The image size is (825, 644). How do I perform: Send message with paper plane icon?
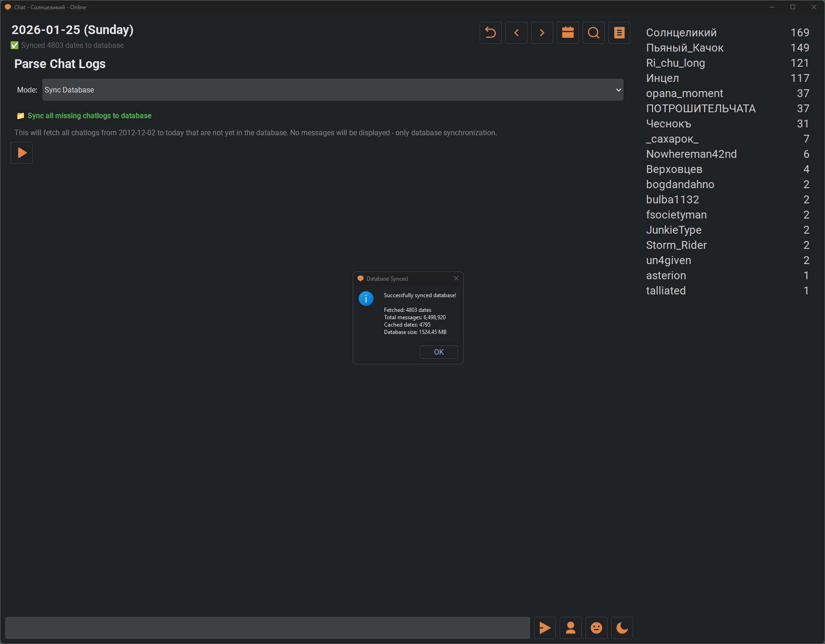pyautogui.click(x=545, y=628)
